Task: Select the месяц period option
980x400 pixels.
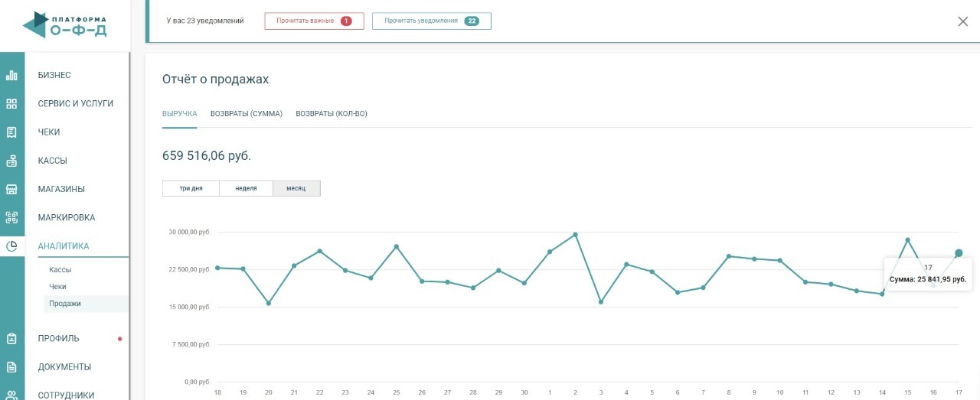Action: (x=296, y=188)
